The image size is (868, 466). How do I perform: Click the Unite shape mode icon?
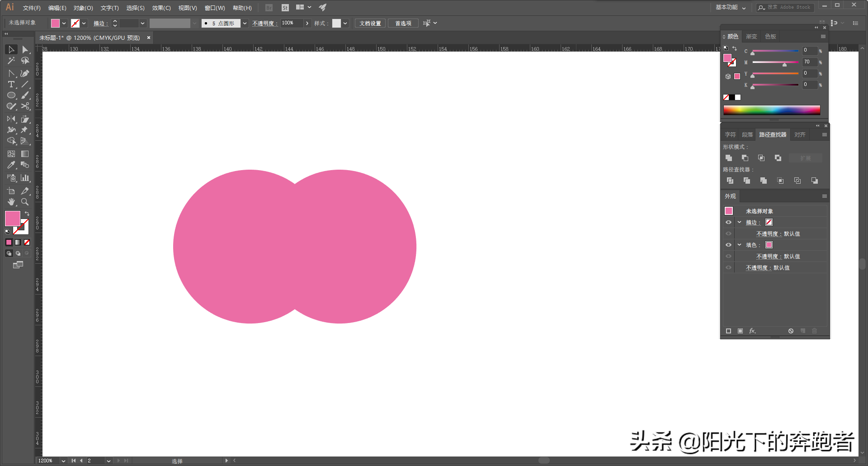pyautogui.click(x=729, y=158)
